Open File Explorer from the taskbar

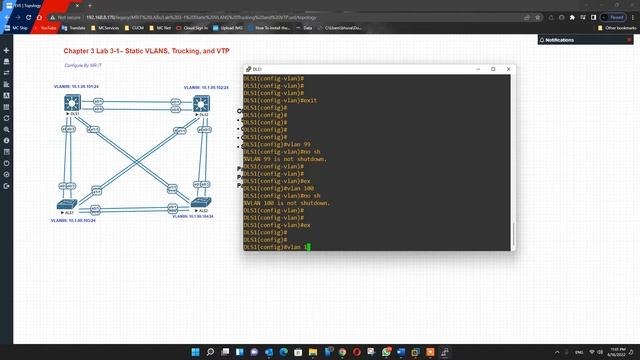pos(313,352)
